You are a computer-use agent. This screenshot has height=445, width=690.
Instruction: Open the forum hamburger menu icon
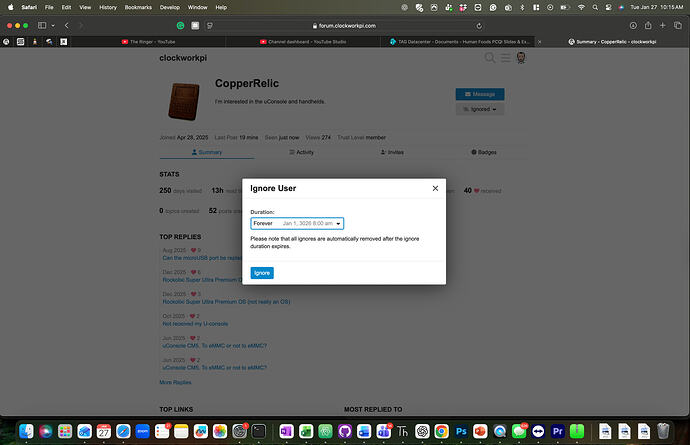(x=505, y=58)
